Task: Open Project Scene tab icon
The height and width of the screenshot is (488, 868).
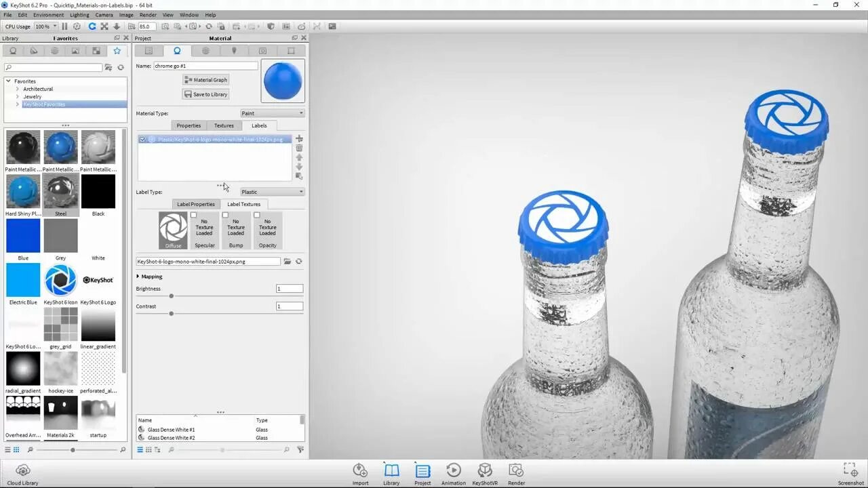Action: coord(149,51)
